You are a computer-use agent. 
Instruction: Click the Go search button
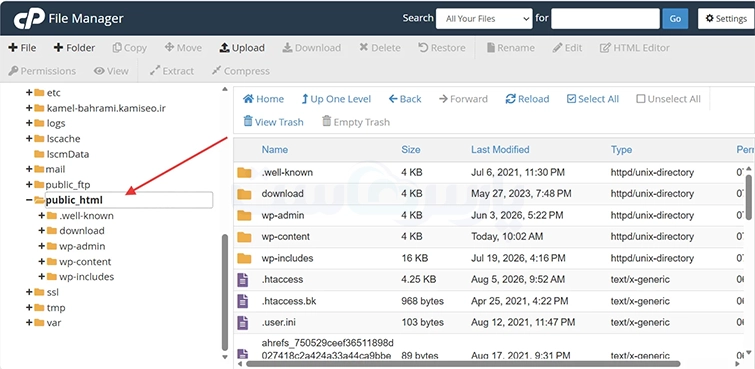click(x=675, y=19)
